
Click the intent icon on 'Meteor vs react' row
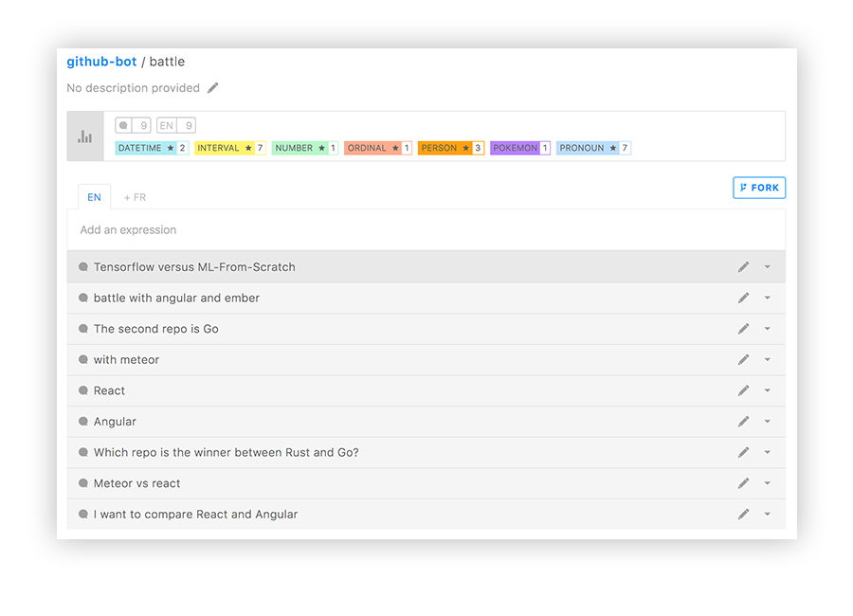pyautogui.click(x=82, y=482)
